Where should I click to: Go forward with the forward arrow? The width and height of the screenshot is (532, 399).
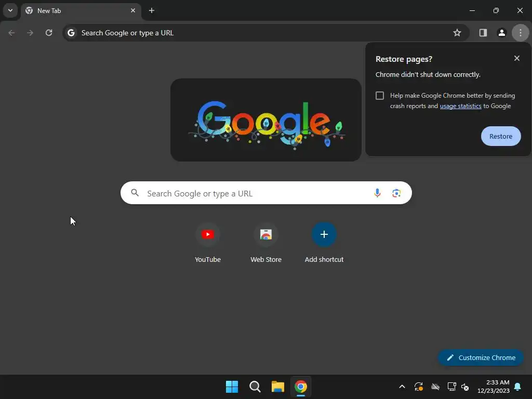tap(30, 33)
